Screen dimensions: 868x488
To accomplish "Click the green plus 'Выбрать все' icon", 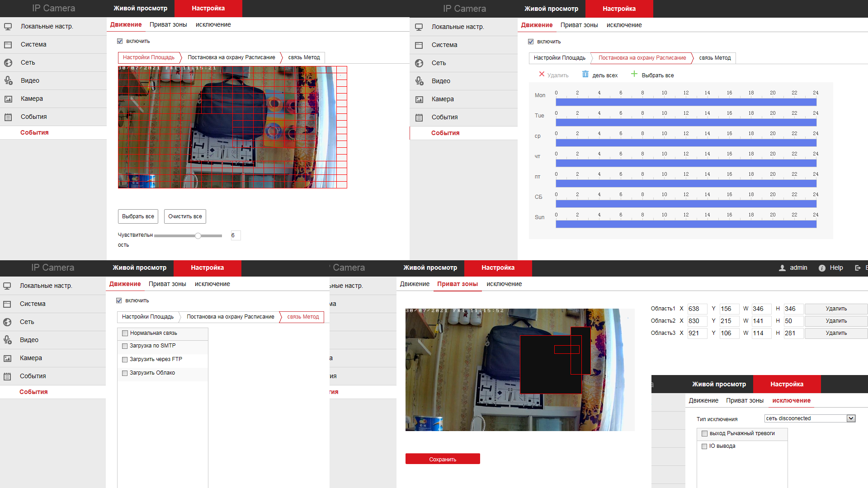I will click(634, 74).
